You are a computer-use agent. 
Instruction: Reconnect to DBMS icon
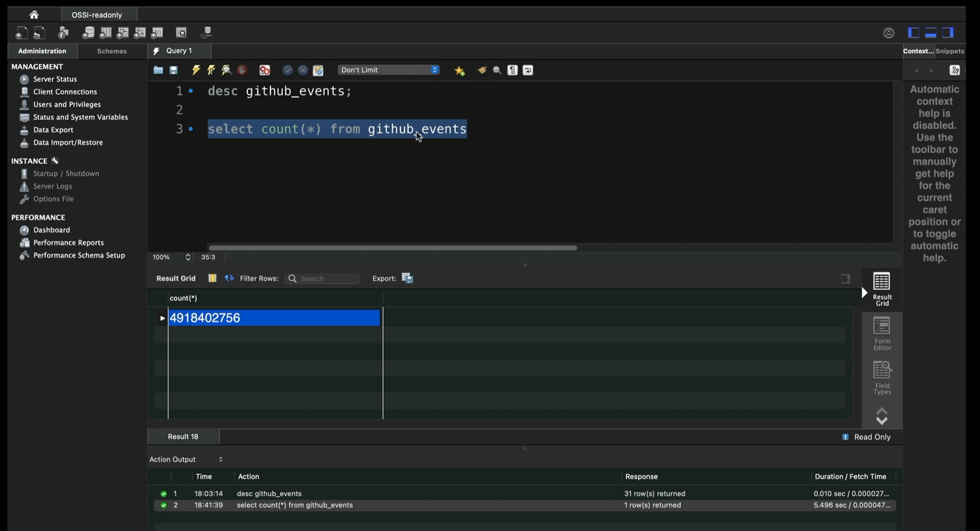[206, 33]
